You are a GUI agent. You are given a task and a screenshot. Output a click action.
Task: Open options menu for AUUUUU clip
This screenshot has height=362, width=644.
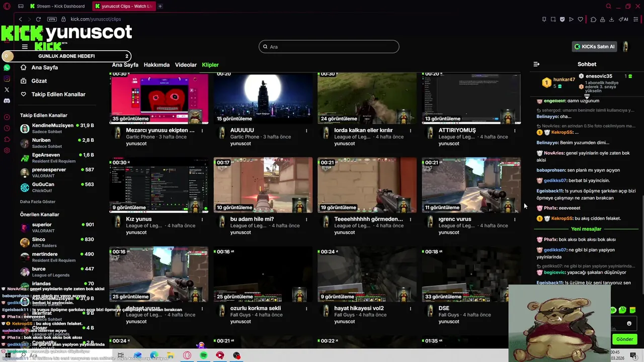306,131
